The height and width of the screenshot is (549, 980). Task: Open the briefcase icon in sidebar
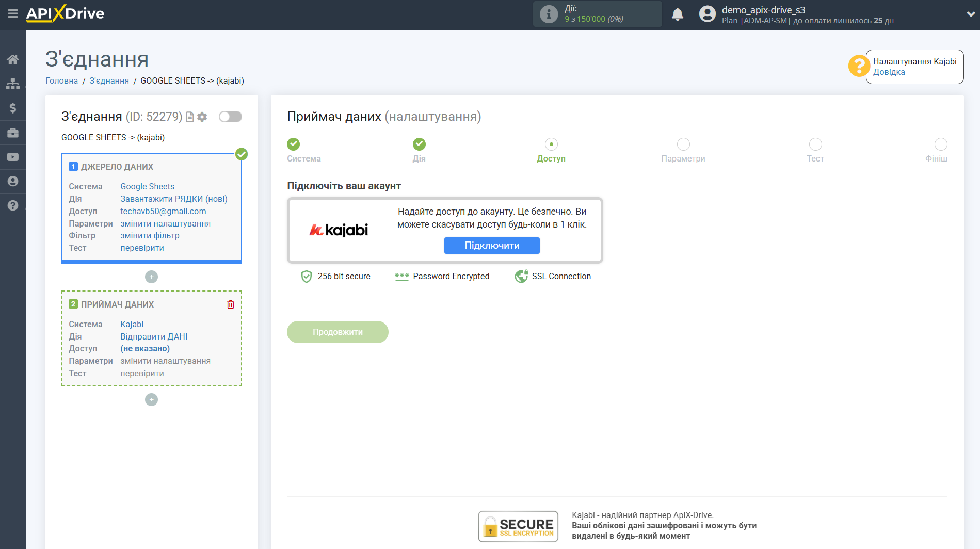(x=12, y=133)
